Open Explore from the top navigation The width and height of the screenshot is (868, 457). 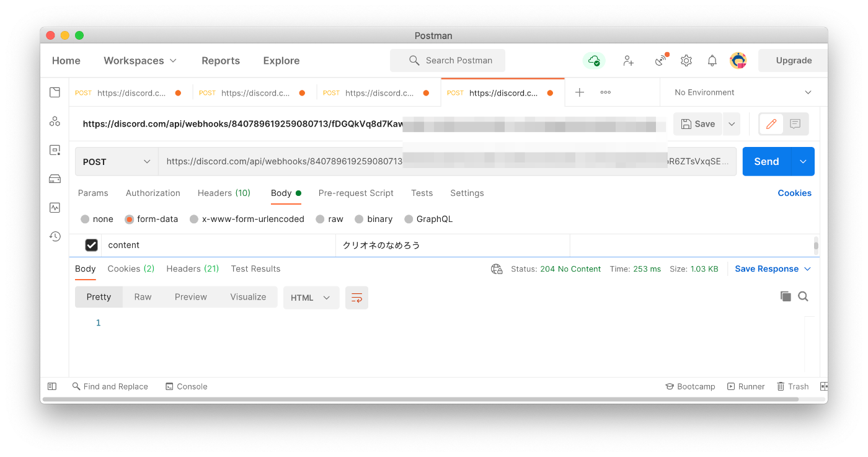[x=281, y=60]
